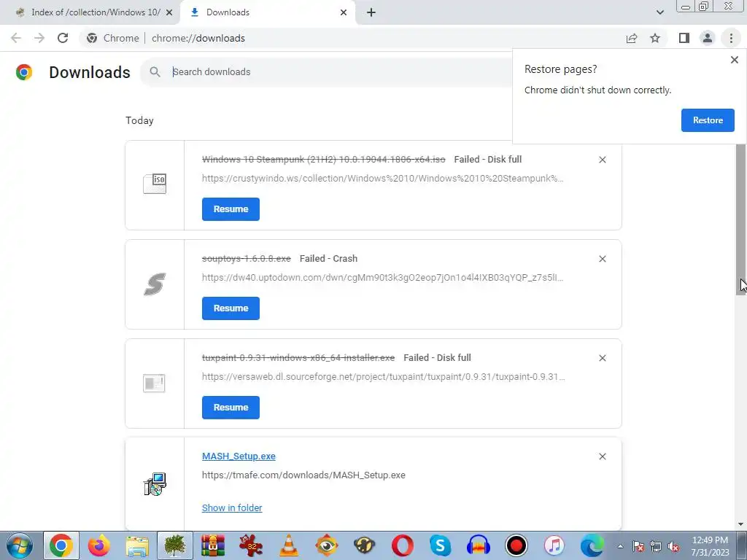
Task: Open Windows Explorer from taskbar
Action: [136, 545]
